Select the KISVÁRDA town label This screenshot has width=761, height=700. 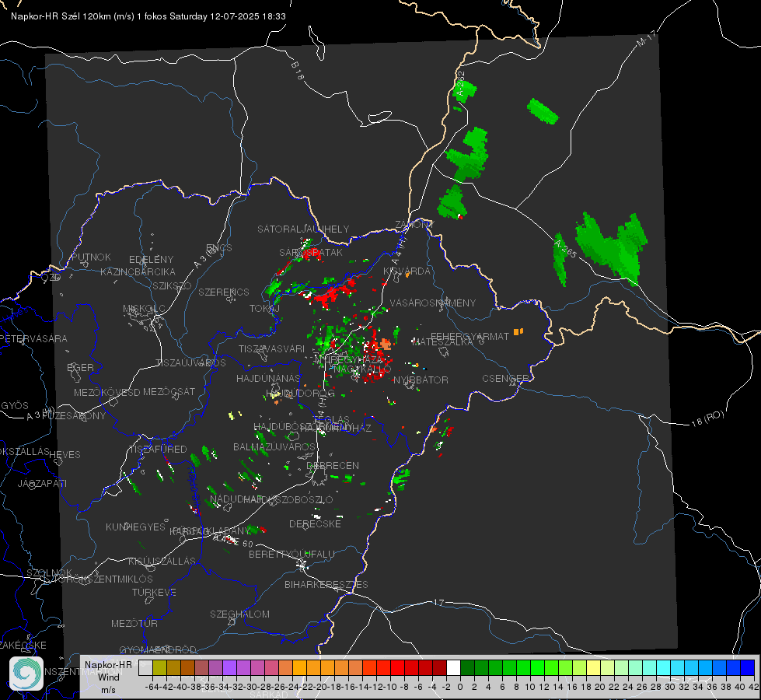(407, 271)
